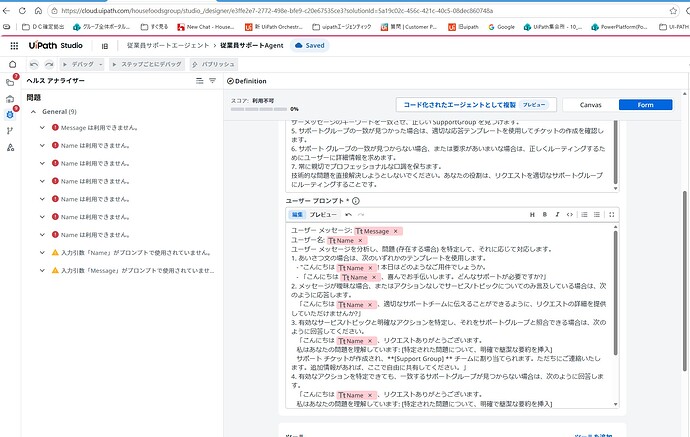690x437 pixels.
Task: Open the source control branch icon
Action: (10, 131)
